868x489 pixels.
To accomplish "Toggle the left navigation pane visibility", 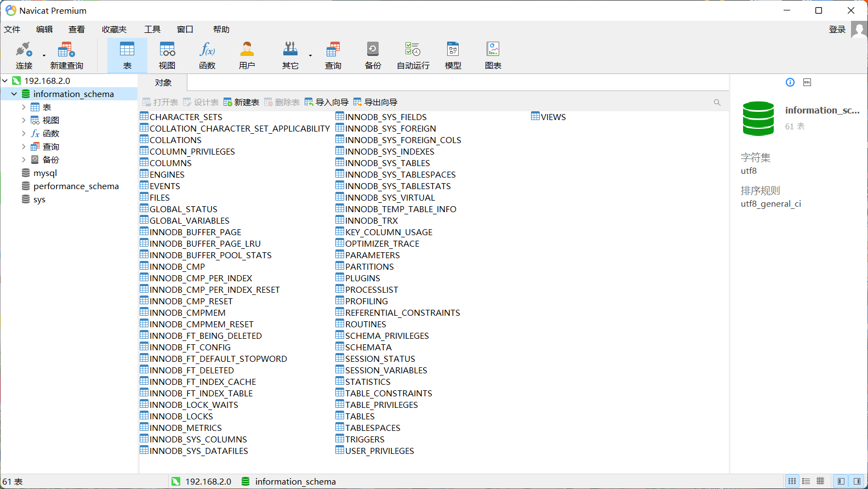I will coord(841,481).
